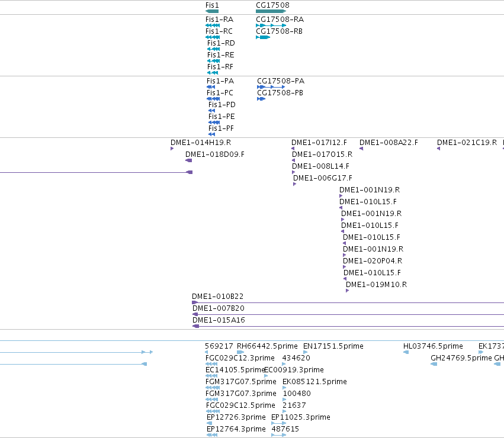Screen dimensions: 504x438
Task: Click the DME1-020P04.R feature label
Action: click(373, 261)
